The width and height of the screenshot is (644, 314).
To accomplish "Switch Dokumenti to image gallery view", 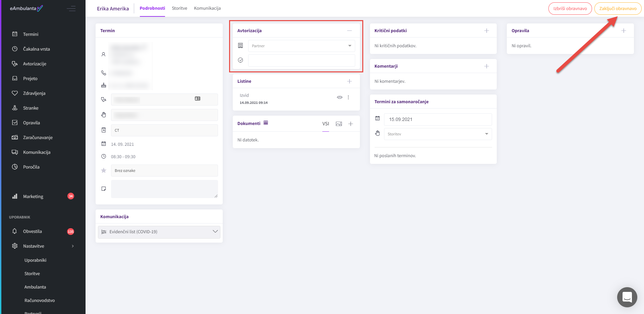I will [x=339, y=124].
